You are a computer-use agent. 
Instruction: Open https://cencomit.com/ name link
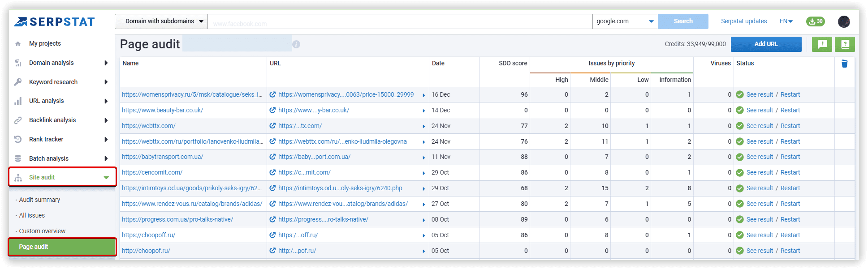[152, 172]
